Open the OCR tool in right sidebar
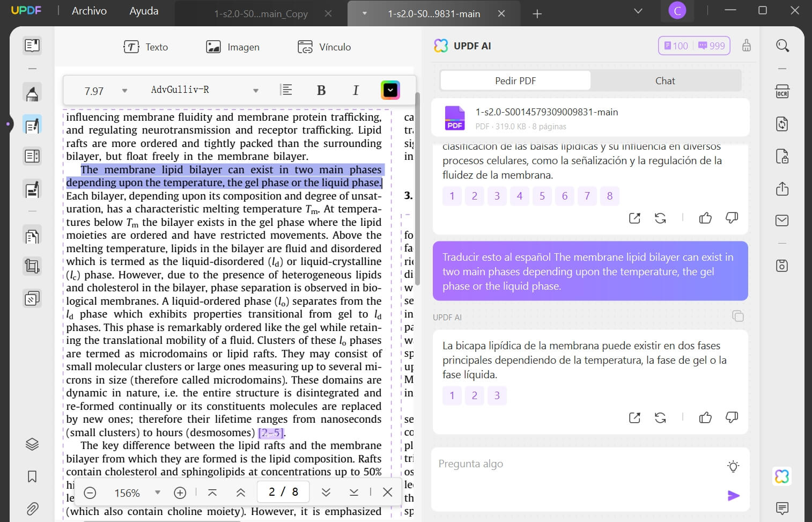This screenshot has height=522, width=812. [x=782, y=91]
